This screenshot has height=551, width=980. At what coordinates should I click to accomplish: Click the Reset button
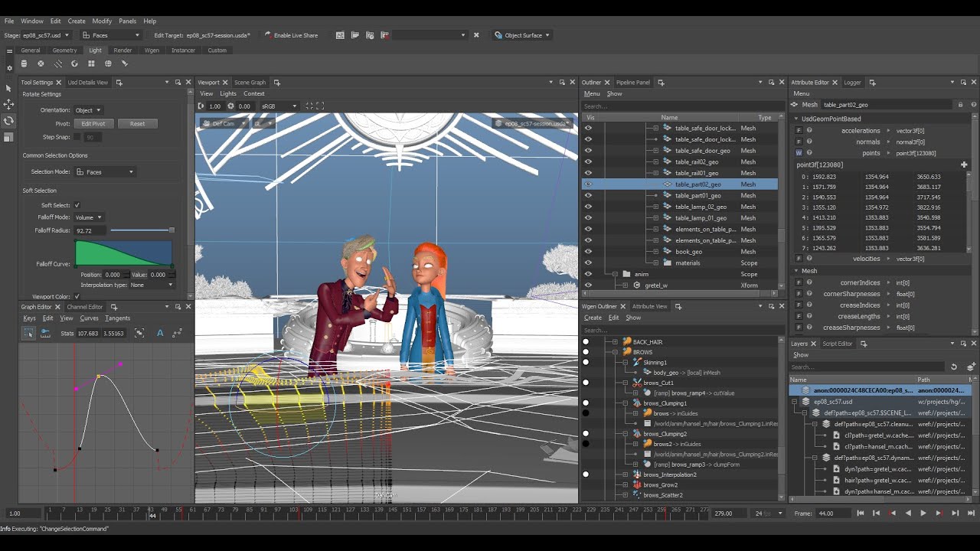point(137,123)
